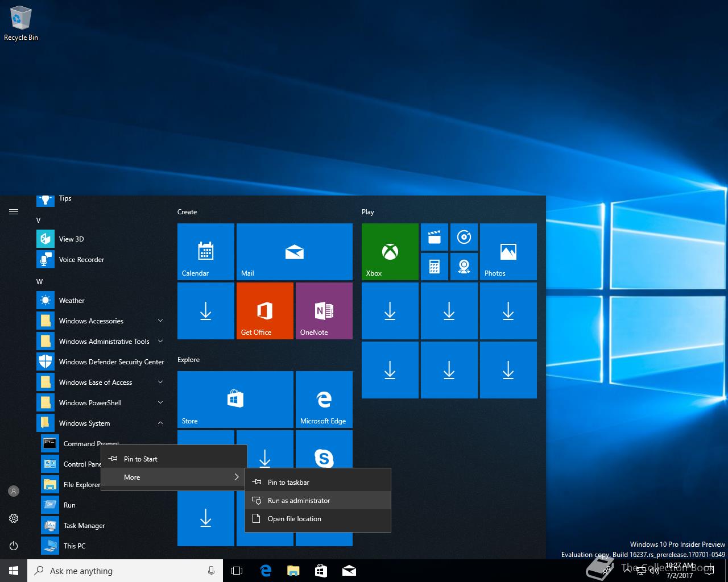728x582 pixels.
Task: Click the user account icon
Action: coord(14,491)
